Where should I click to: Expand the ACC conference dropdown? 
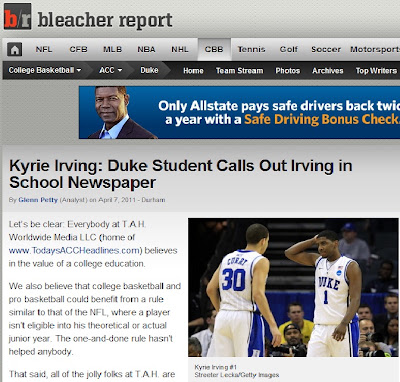point(110,70)
